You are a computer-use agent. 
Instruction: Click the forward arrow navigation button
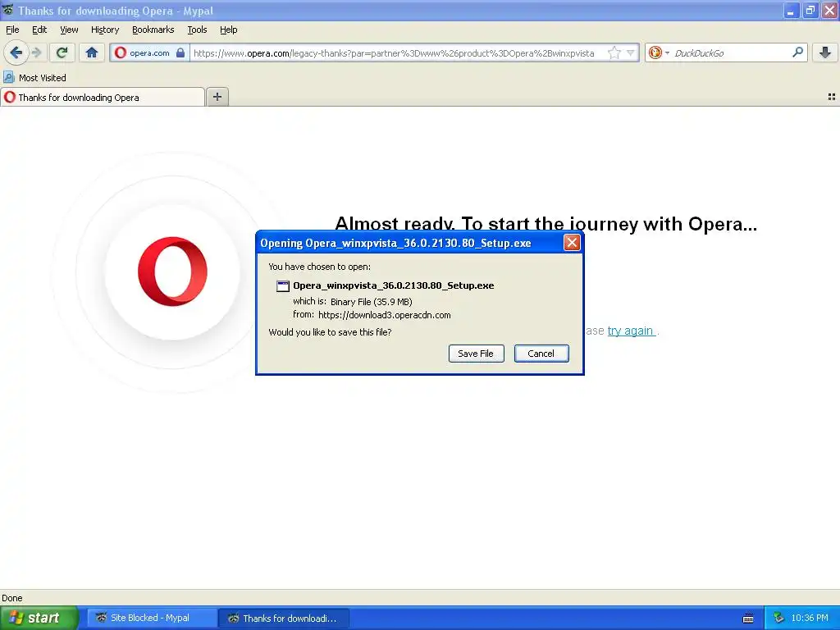coord(37,52)
